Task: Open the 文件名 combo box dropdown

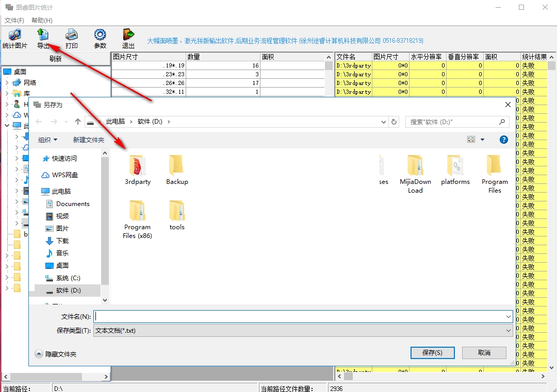Action: [509, 316]
